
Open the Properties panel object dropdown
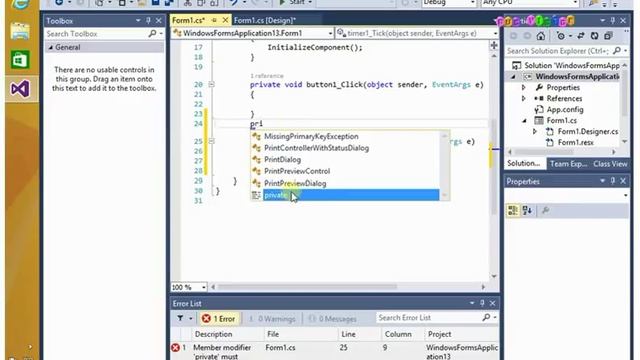point(625,196)
